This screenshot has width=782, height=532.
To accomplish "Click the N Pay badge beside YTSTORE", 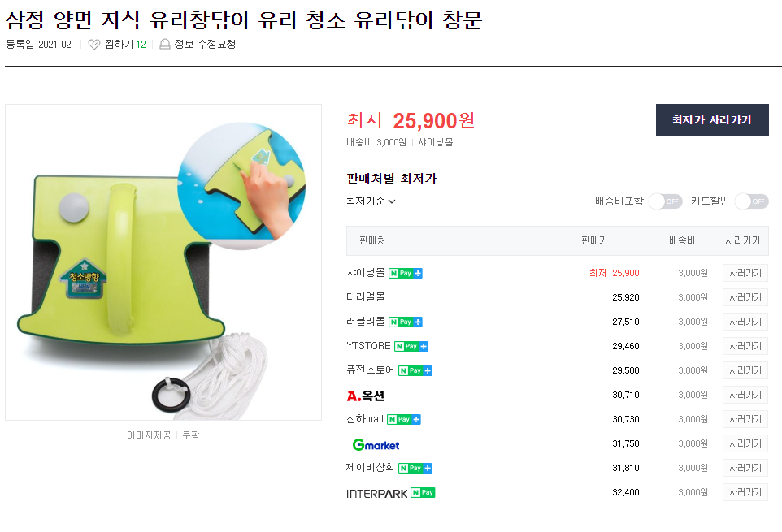I will pyautogui.click(x=411, y=346).
